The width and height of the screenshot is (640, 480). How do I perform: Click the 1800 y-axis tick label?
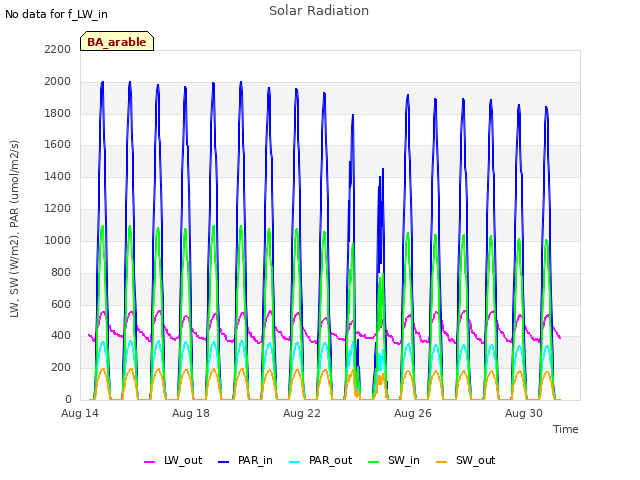click(x=58, y=113)
